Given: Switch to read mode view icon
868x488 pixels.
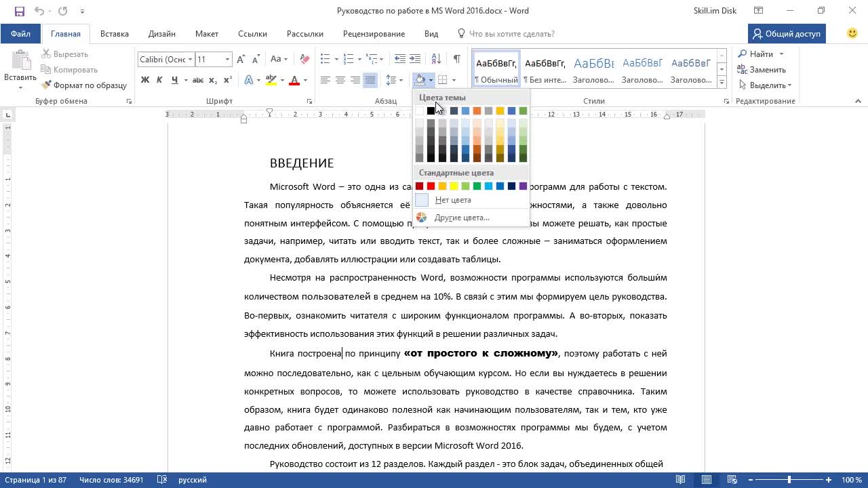Looking at the screenshot, I should pos(681,480).
